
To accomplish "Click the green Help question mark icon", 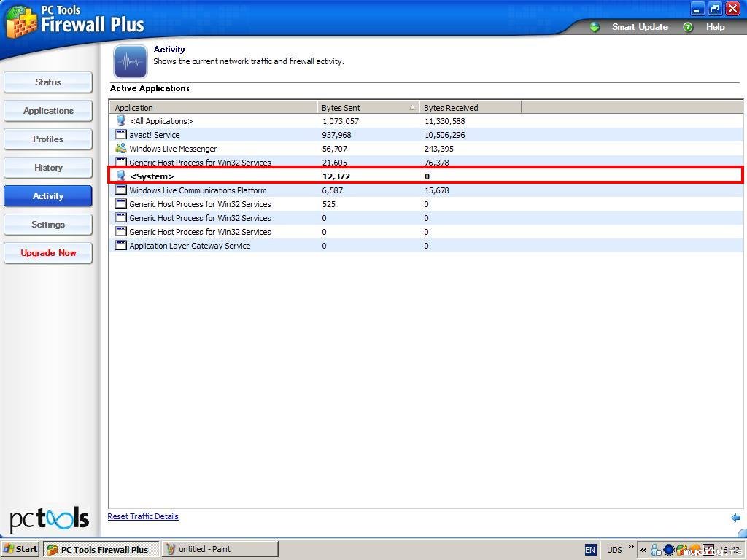I will (x=687, y=27).
